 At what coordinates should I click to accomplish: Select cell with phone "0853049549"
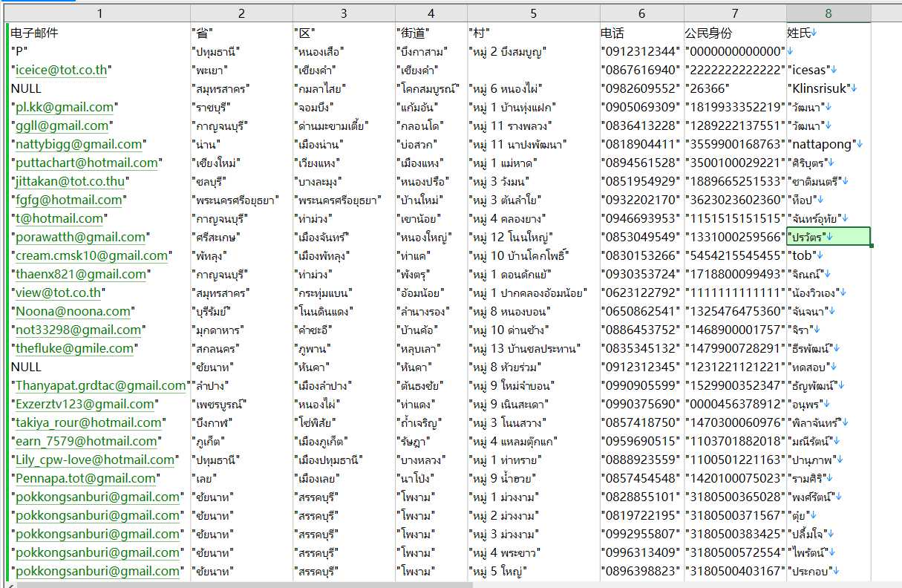[x=641, y=237]
